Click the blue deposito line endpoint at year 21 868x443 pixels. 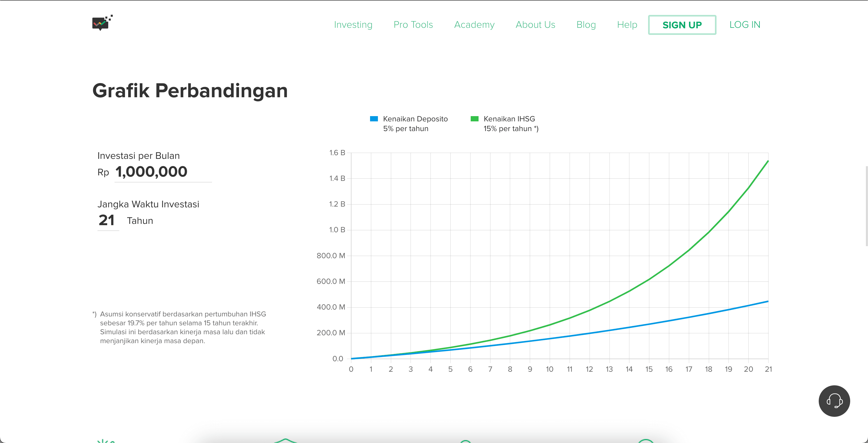coord(768,301)
